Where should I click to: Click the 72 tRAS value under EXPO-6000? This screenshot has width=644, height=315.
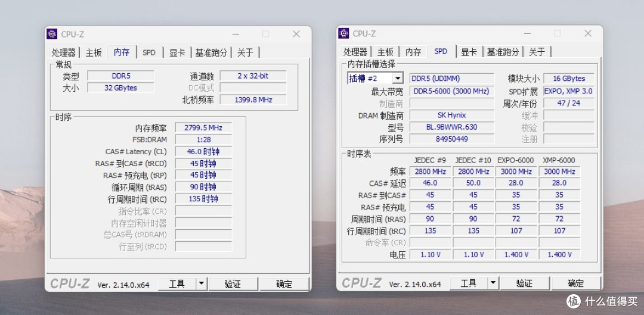pos(516,219)
